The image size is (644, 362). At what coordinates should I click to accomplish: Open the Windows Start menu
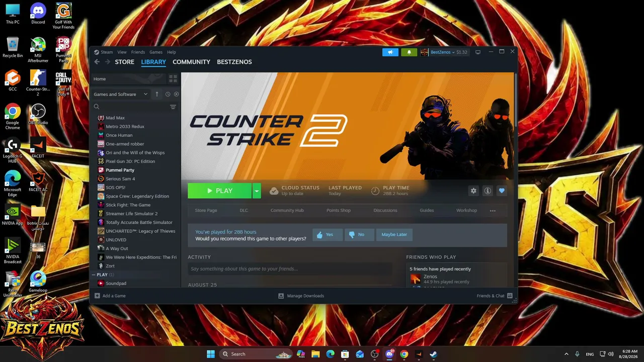pos(211,354)
